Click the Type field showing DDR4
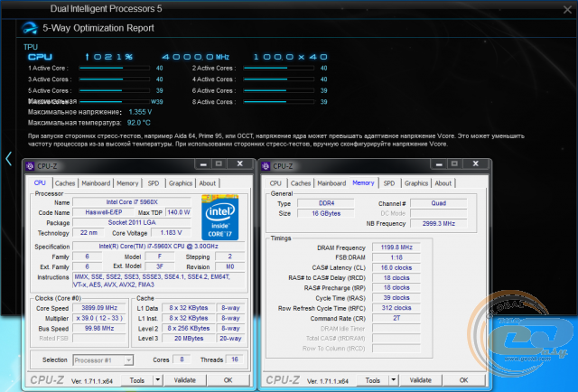Screen dimensions: 578x392 click(x=326, y=203)
